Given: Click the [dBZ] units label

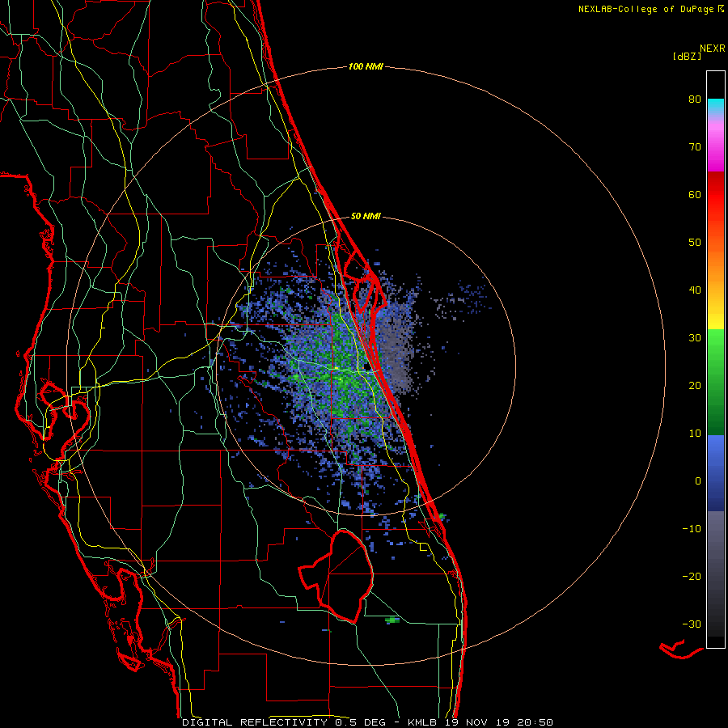Looking at the screenshot, I should [x=687, y=57].
